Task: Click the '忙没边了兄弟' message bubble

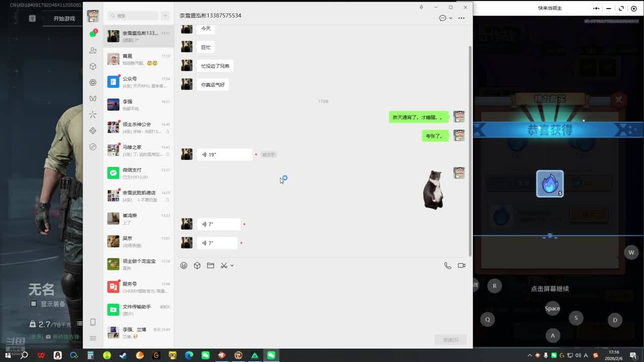Action: tap(215, 66)
